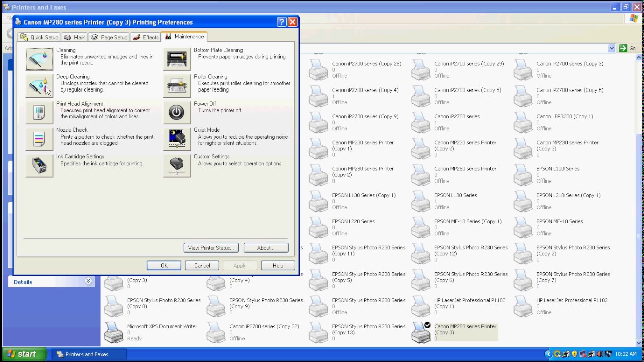Open Print Head Alignment icon
The width and height of the screenshot is (644, 362).
pos(39,112)
